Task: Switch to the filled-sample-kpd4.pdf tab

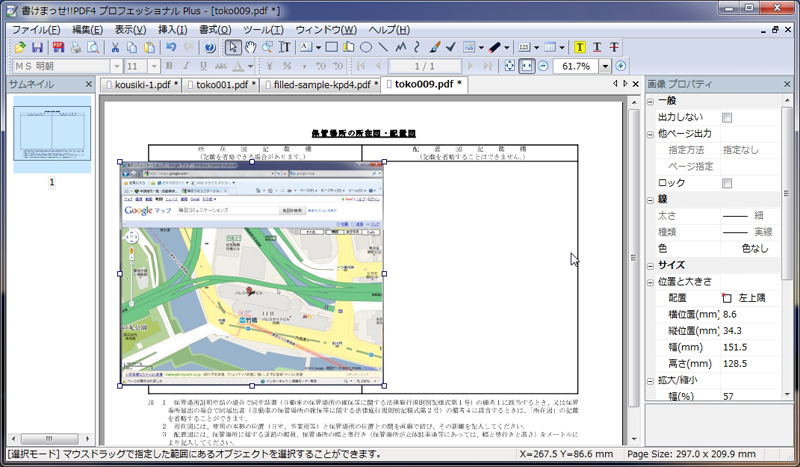Action: [x=320, y=85]
